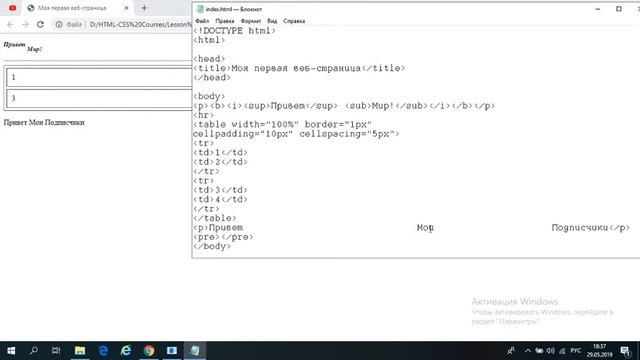Screen dimensions: 640x360
Task: Open the Вид menu in Notepad
Action: (272, 21)
